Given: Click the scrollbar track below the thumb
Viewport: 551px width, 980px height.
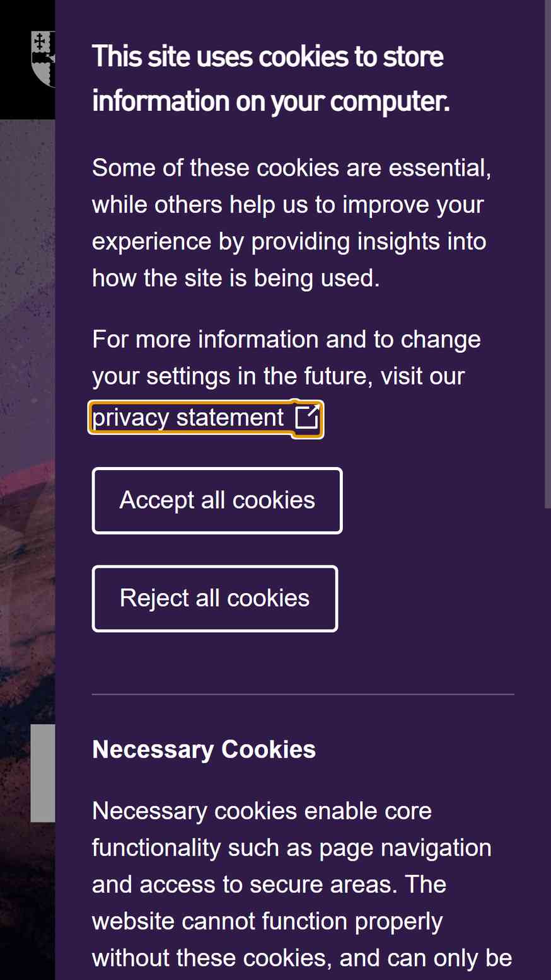Looking at the screenshot, I should pos(547,744).
